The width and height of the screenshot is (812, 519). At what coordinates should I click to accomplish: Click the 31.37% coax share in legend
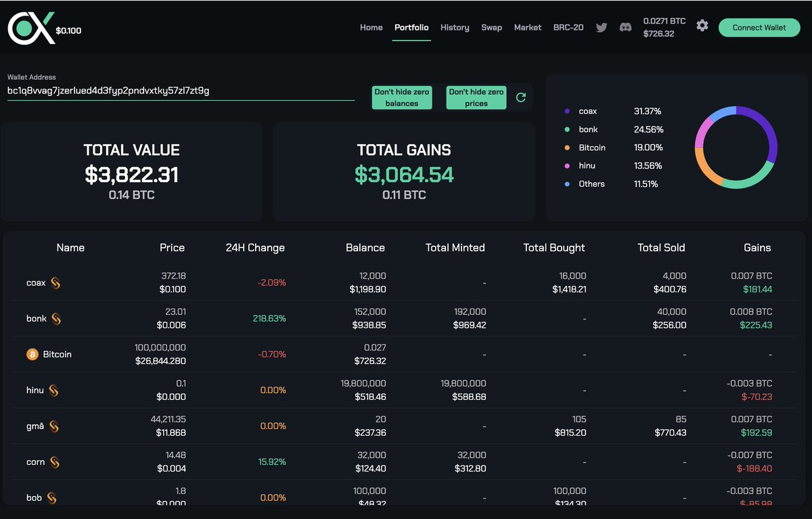(648, 111)
